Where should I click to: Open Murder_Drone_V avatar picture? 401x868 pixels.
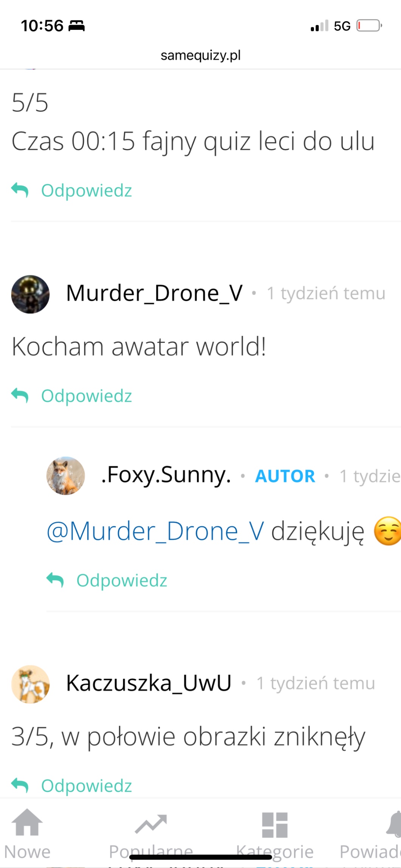[30, 294]
